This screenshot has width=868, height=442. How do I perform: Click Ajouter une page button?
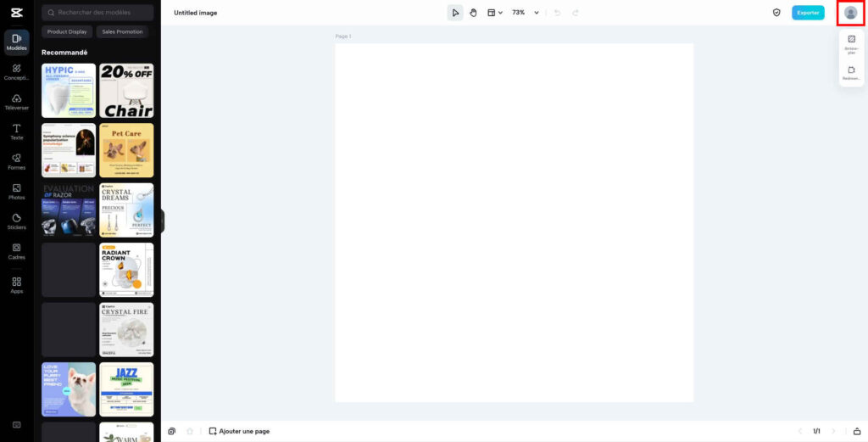pyautogui.click(x=239, y=431)
